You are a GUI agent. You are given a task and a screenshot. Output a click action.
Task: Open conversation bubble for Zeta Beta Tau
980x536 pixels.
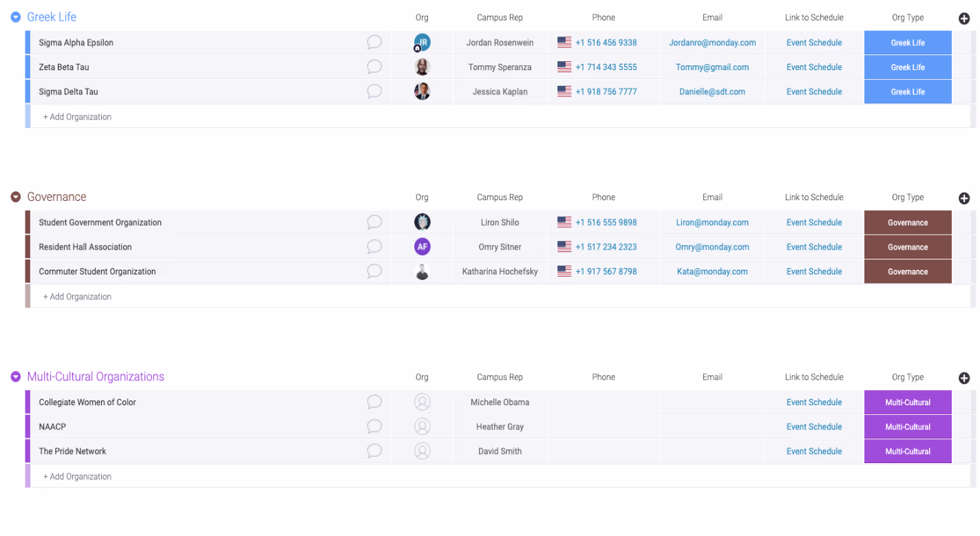click(x=374, y=67)
